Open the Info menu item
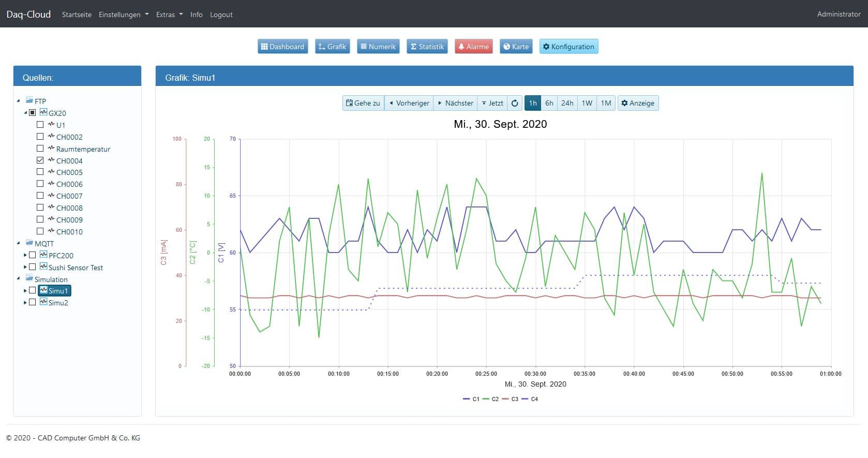Image resolution: width=868 pixels, height=458 pixels. tap(196, 14)
